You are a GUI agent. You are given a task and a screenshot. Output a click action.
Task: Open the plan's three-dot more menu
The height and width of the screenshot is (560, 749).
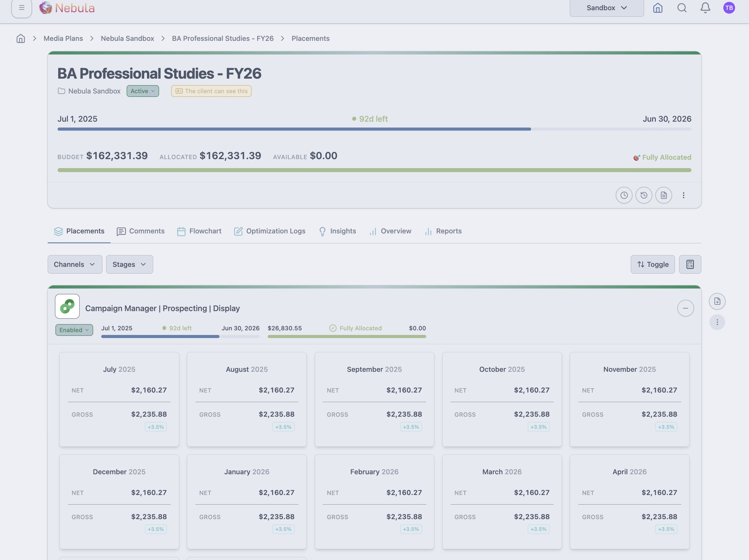[x=683, y=195]
